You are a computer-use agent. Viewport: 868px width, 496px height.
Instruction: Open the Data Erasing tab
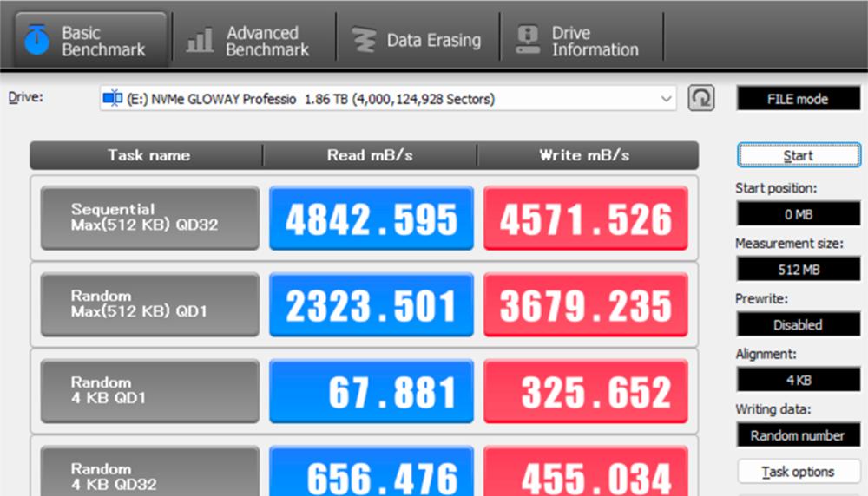click(417, 41)
